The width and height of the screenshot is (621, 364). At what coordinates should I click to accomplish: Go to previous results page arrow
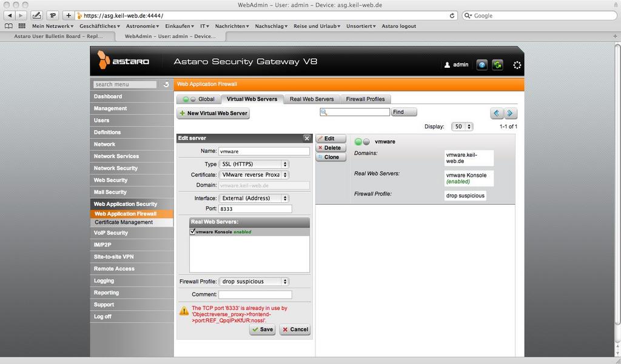coord(497,113)
